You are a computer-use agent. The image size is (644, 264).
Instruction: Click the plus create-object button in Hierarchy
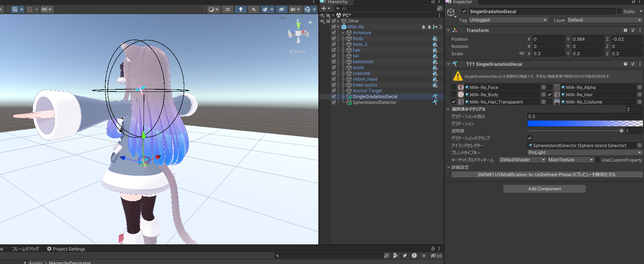[x=324, y=8]
